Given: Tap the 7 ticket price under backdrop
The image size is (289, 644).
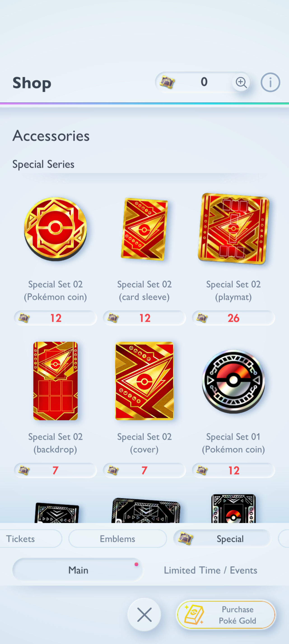Looking at the screenshot, I should click(x=55, y=471).
